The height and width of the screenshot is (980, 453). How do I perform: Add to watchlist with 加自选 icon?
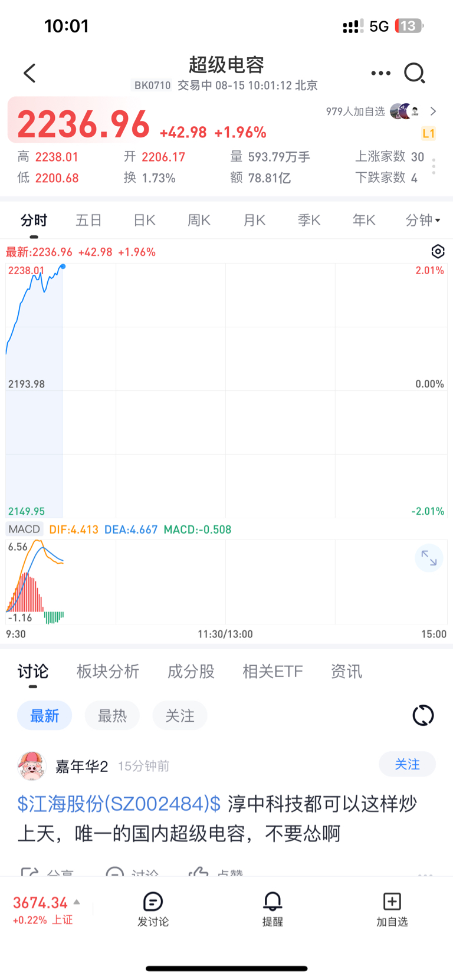pyautogui.click(x=392, y=902)
